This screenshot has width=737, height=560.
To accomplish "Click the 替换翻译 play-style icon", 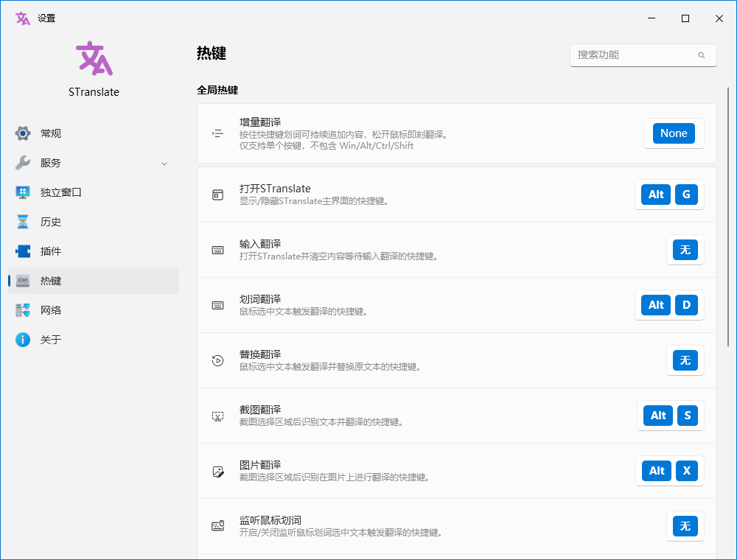I will tap(217, 360).
